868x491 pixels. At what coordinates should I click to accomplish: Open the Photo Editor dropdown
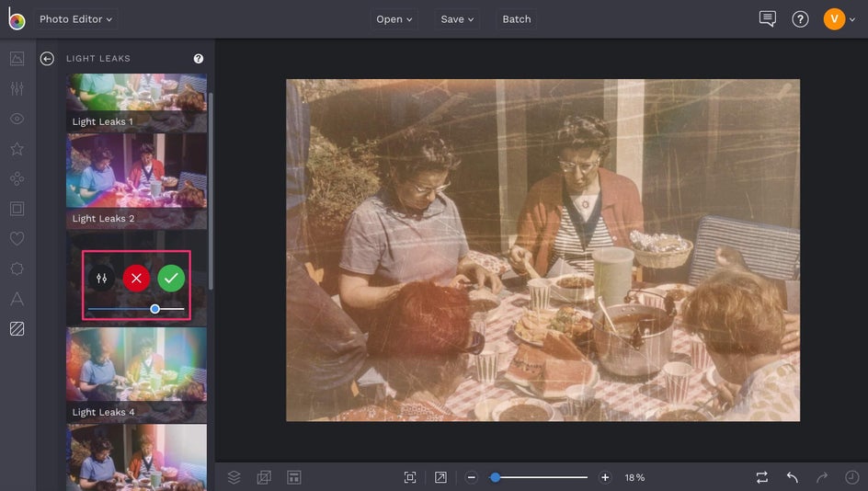tap(75, 18)
